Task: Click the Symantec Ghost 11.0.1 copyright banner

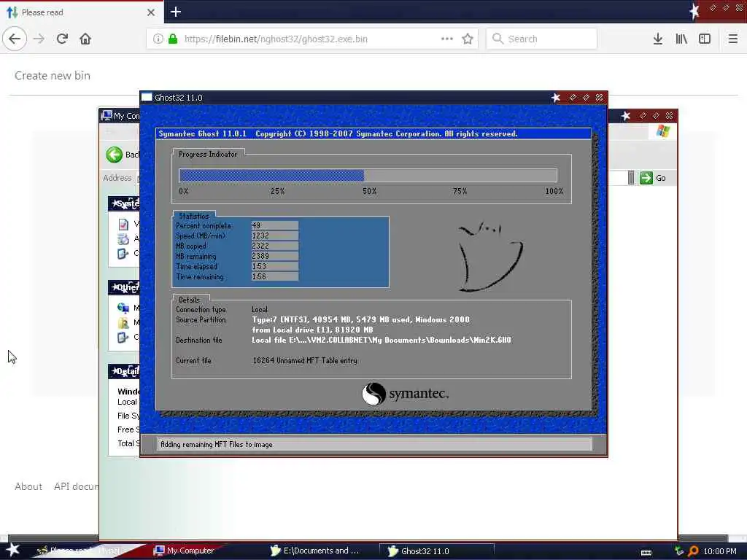Action: (x=373, y=133)
